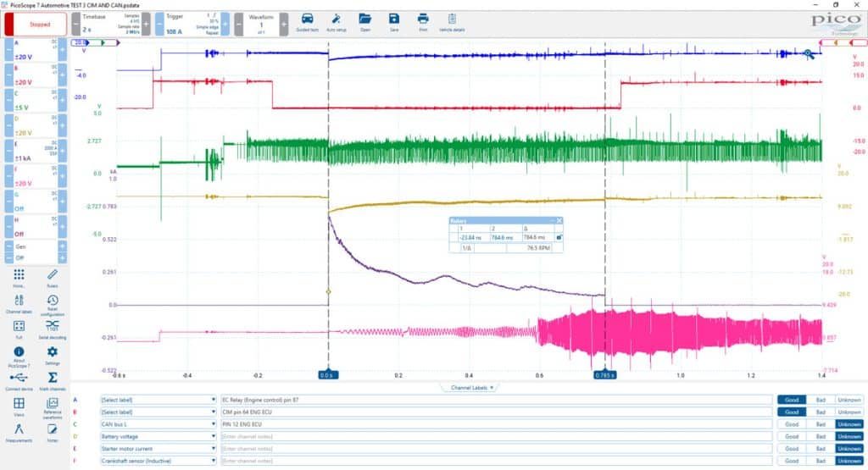Open the channel C CAN bus L dropdown
This screenshot has height=470, width=868.
(x=159, y=424)
